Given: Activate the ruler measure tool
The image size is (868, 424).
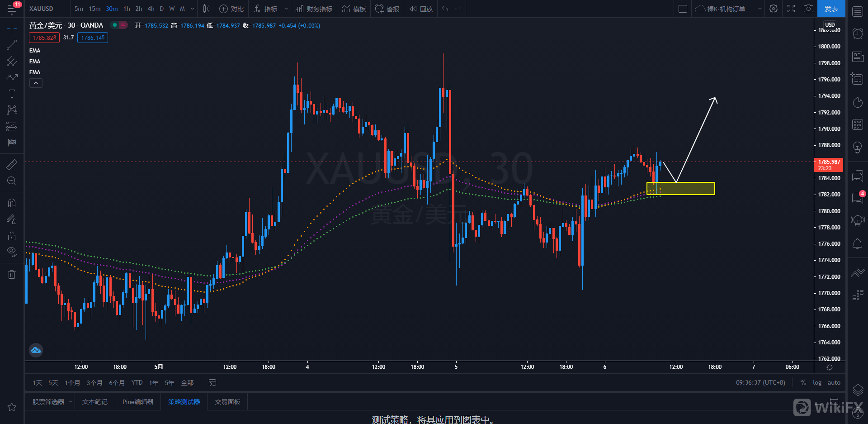Looking at the screenshot, I should 12,164.
